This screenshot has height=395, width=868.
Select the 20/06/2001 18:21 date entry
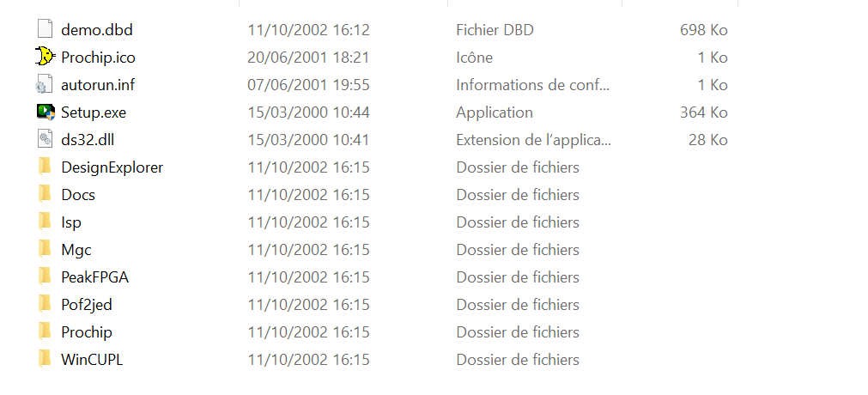[308, 58]
